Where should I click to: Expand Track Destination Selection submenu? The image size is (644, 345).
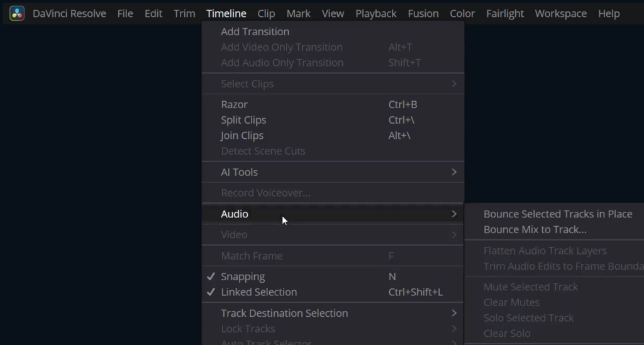(x=333, y=314)
